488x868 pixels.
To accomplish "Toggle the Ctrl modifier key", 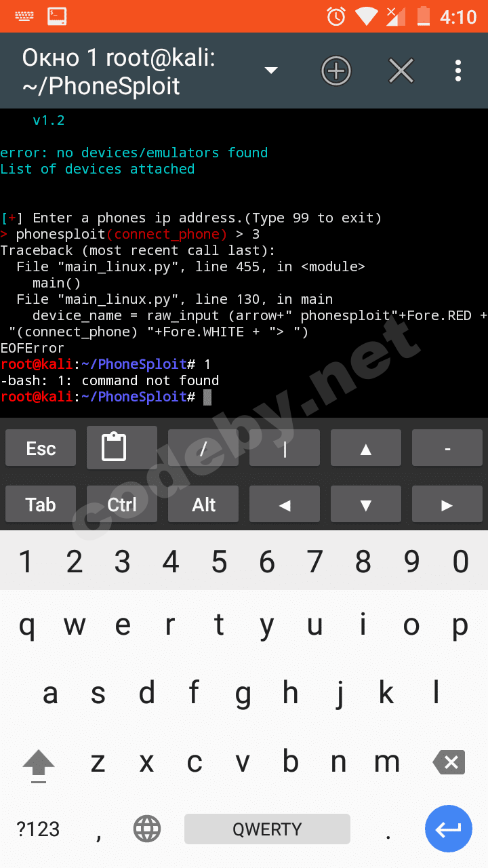I will pyautogui.click(x=122, y=504).
